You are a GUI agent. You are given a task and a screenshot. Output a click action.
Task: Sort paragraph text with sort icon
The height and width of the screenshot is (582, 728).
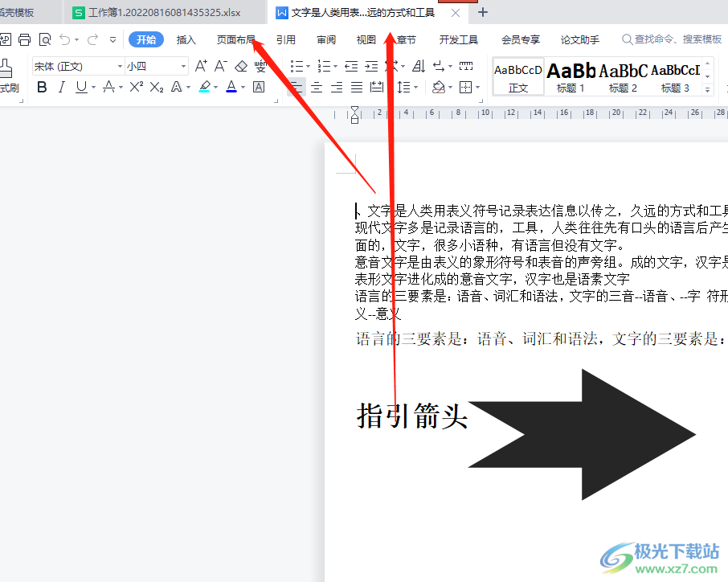coord(419,67)
